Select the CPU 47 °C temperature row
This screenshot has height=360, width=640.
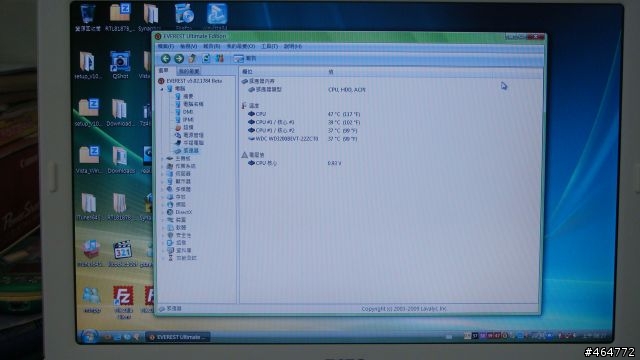[304, 114]
